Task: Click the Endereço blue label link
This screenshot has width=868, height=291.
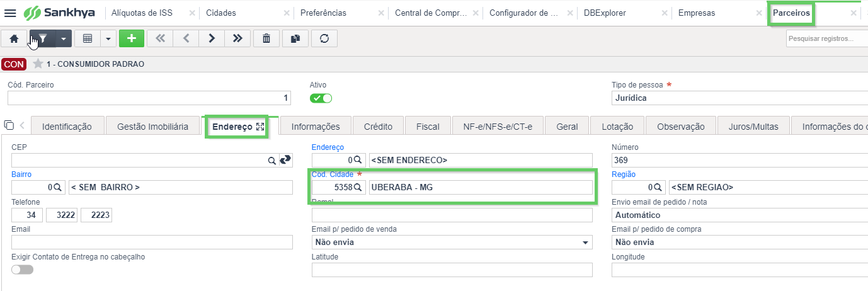Action: pos(328,147)
